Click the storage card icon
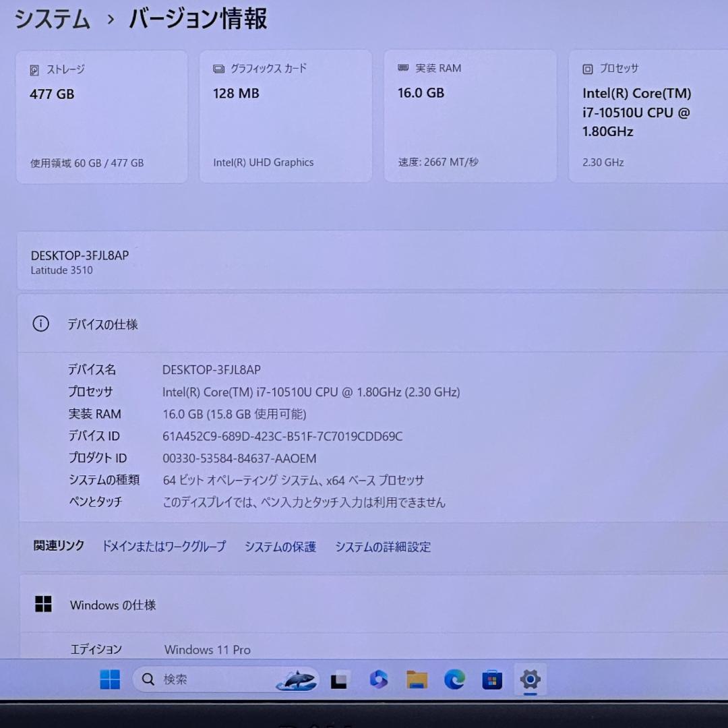The width and height of the screenshot is (728, 728). (34, 70)
